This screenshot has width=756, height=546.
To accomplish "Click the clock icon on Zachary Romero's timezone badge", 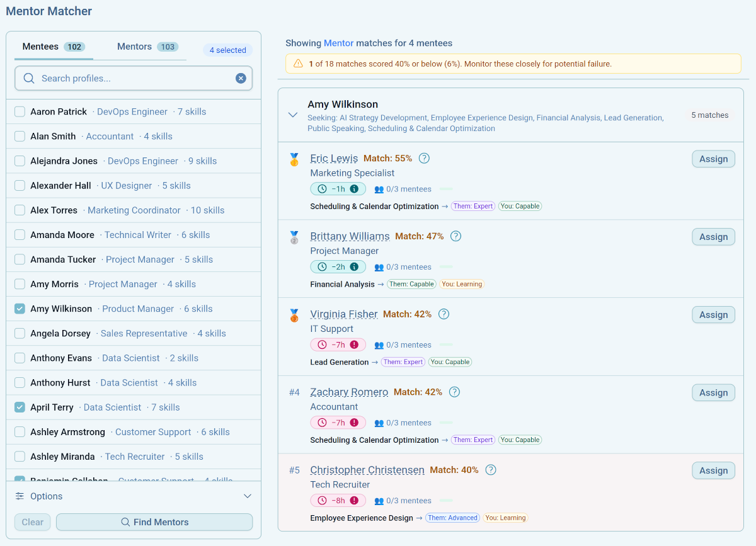I will point(321,422).
